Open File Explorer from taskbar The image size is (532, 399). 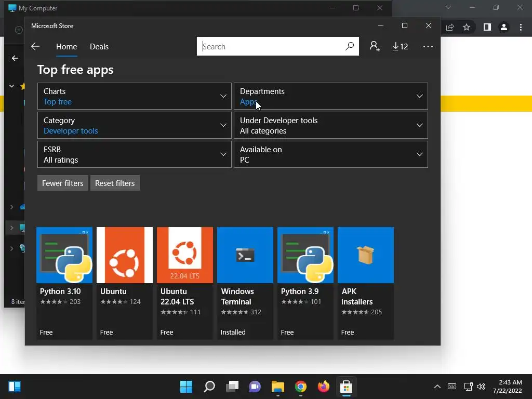pyautogui.click(x=278, y=387)
